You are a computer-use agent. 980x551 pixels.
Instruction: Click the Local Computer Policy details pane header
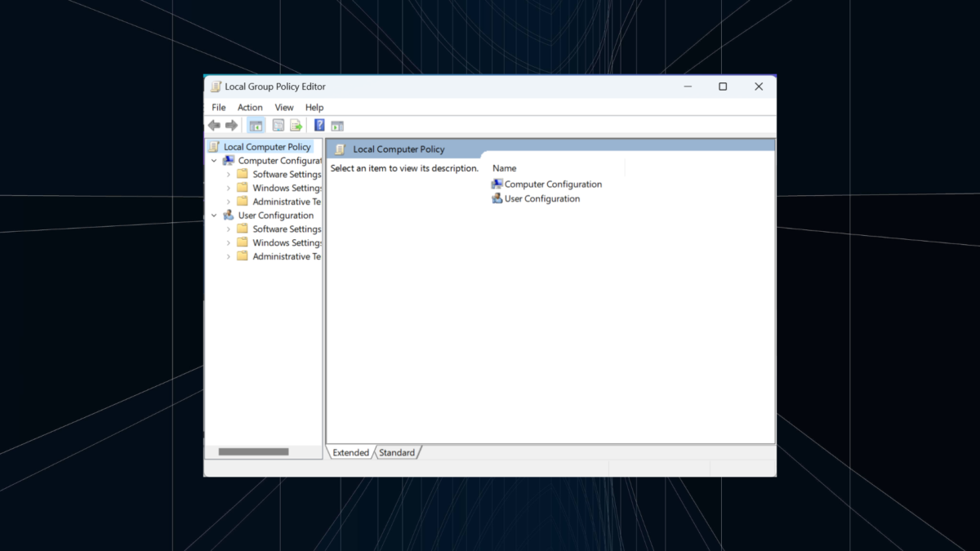point(550,149)
